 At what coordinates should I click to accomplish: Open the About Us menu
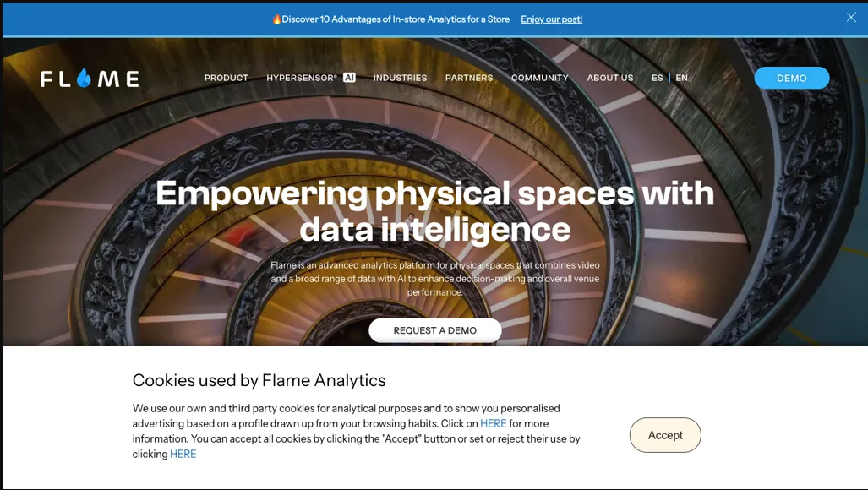point(610,78)
